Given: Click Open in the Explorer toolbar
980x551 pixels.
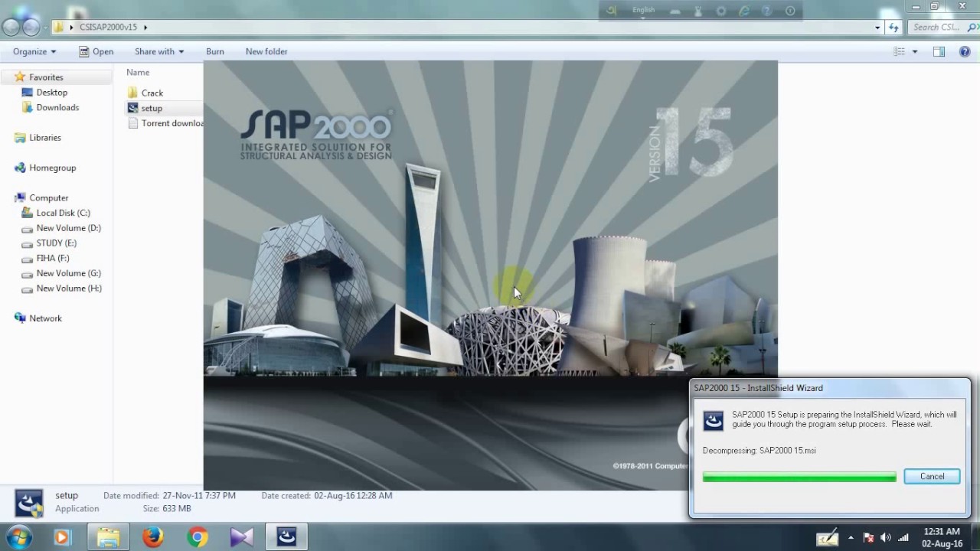Looking at the screenshot, I should coord(96,51).
